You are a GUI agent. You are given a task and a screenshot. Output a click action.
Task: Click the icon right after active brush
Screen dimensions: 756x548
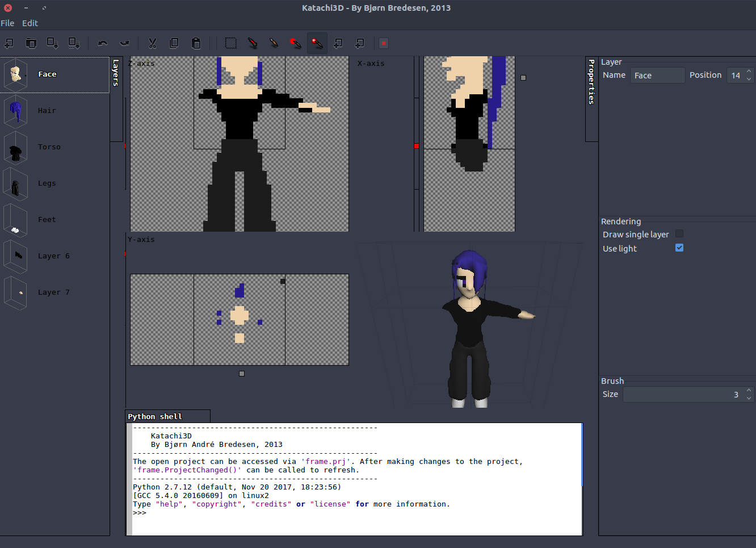[x=339, y=43]
